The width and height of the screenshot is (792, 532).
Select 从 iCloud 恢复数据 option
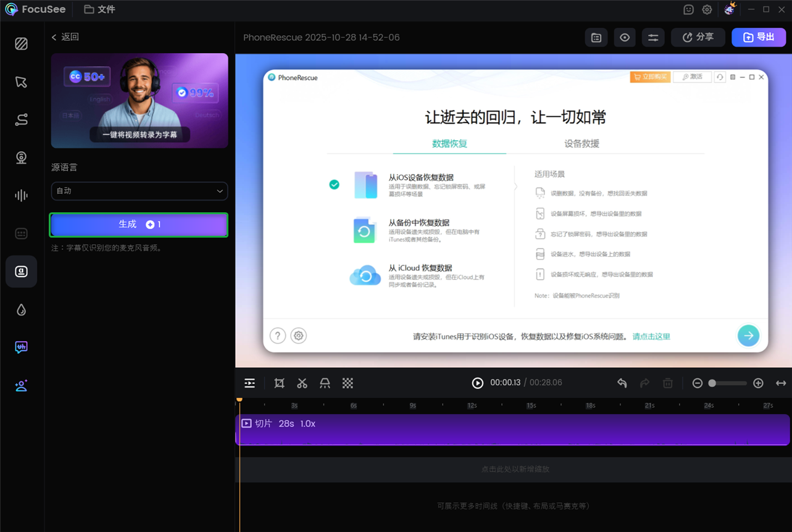pyautogui.click(x=420, y=276)
